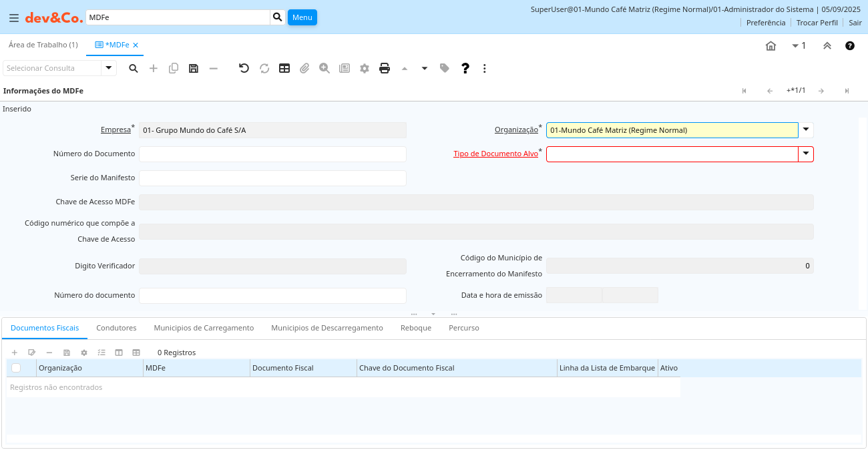868x450 pixels.
Task: Open the Home icon at top right
Action: (771, 46)
